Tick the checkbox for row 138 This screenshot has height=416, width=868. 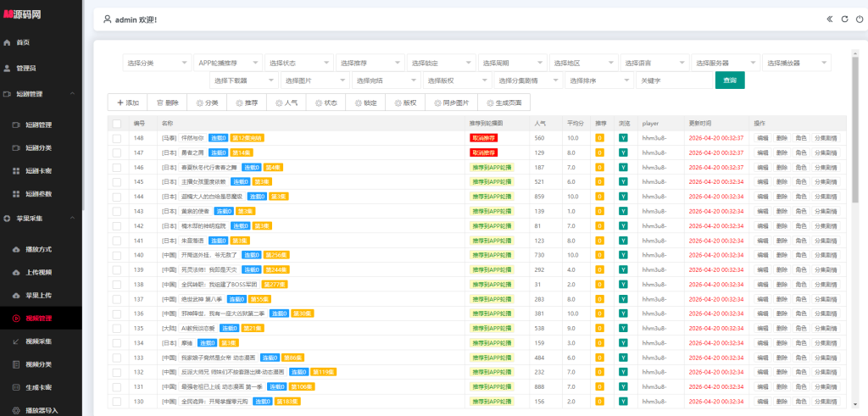(x=117, y=285)
